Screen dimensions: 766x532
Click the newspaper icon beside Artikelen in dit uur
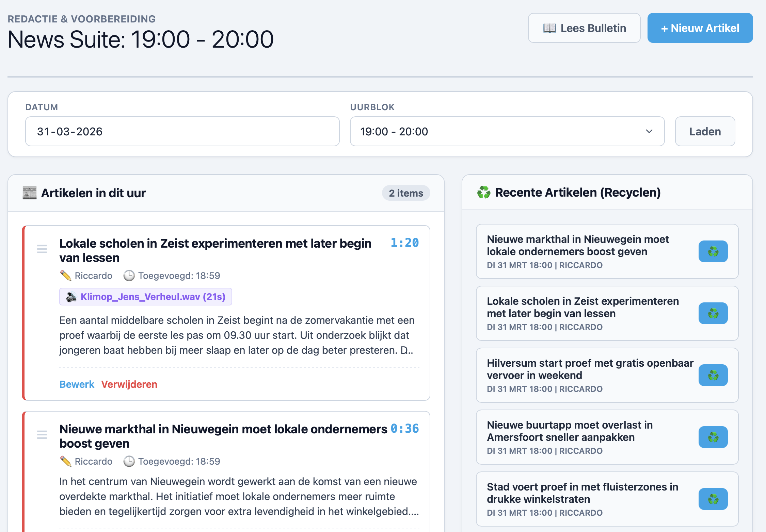(x=30, y=192)
